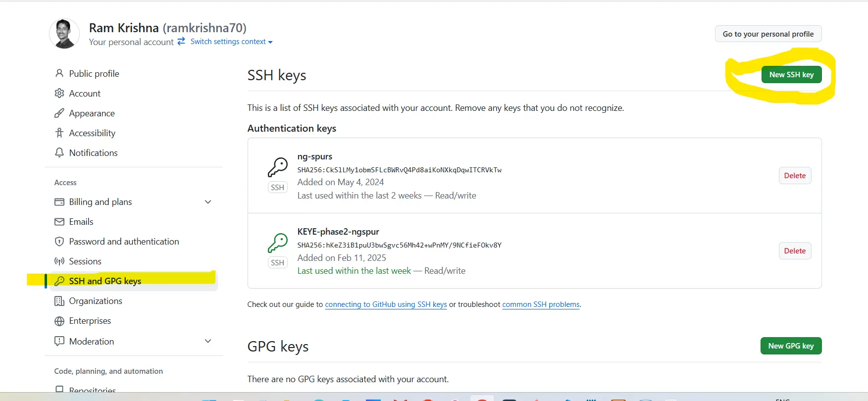The height and width of the screenshot is (401, 868).
Task: Click the Appearance paintbrush icon
Action: point(59,113)
